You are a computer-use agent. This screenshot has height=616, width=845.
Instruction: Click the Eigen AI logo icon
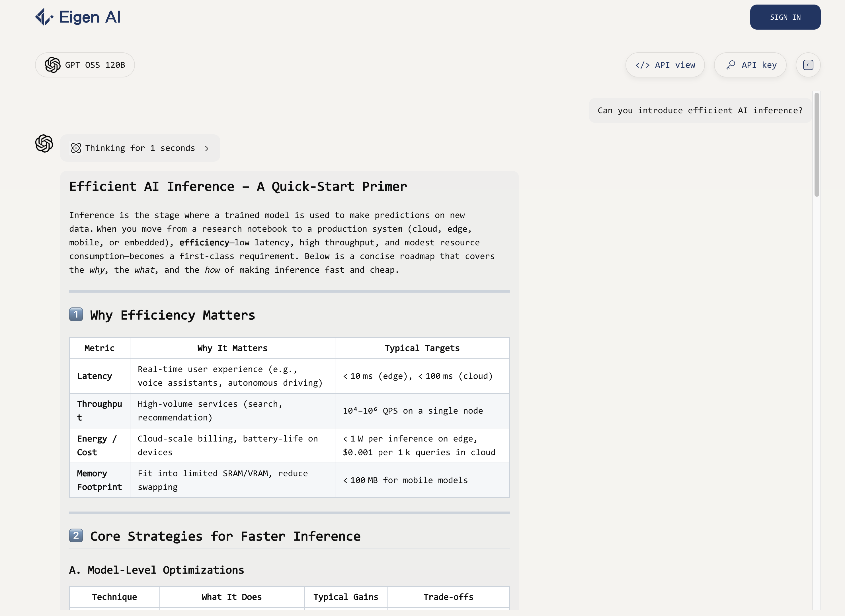(44, 17)
